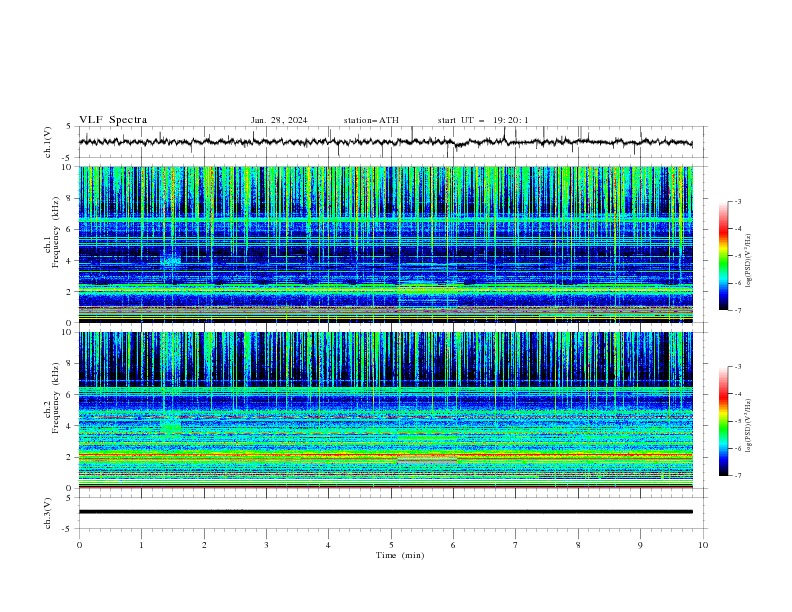792x612 pixels.
Task: Click the "ch.1(V)" waveform axis label
Action: tap(48, 142)
